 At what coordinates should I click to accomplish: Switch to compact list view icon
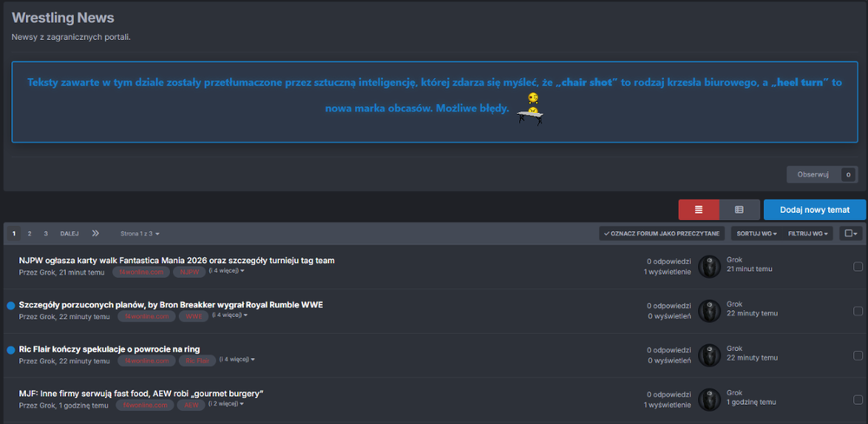(x=699, y=209)
